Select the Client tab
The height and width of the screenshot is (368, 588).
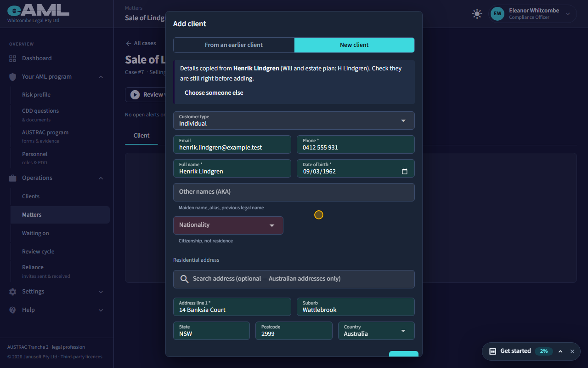click(141, 136)
